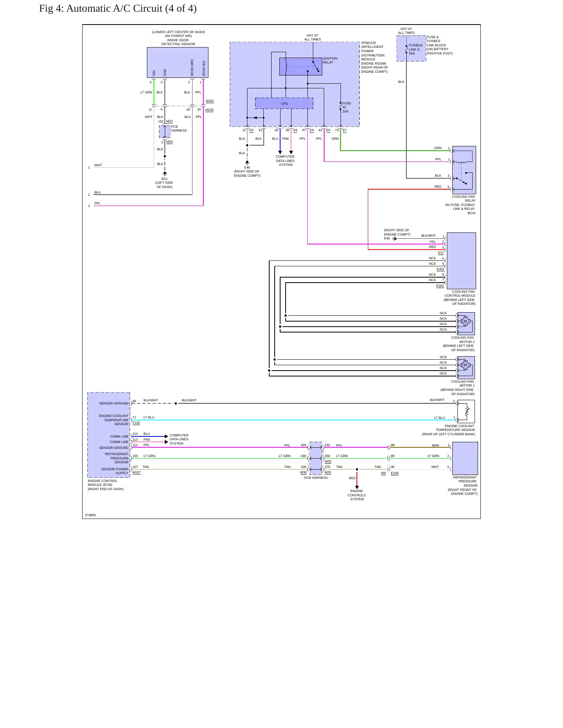Click the 'M107' connector label
Screen dimensions: 563x728
137,473
